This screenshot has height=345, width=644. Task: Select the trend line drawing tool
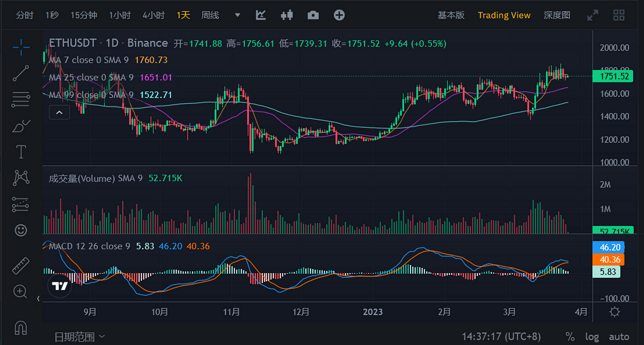pyautogui.click(x=21, y=74)
